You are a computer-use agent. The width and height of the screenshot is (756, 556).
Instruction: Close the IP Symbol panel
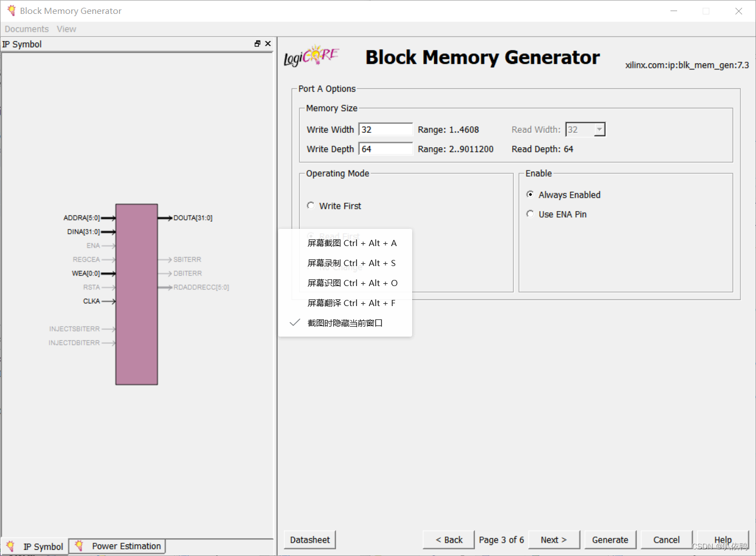(268, 43)
